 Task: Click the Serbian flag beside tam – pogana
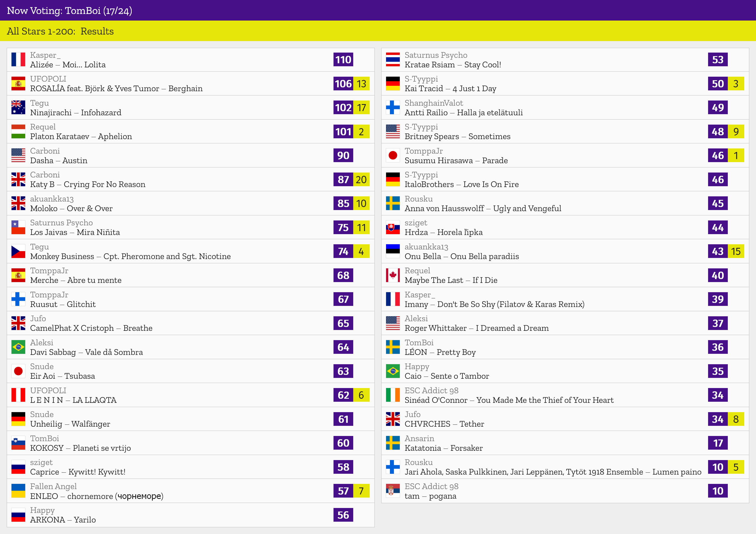coord(393,491)
